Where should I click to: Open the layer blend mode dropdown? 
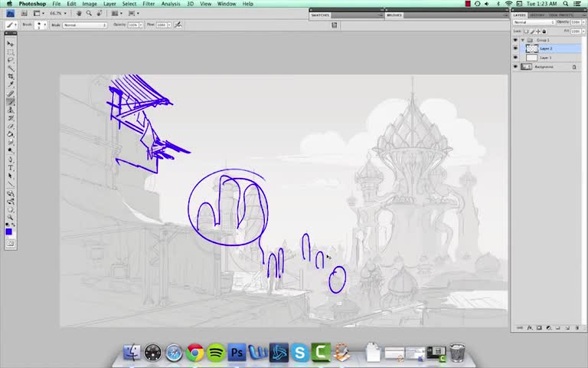[534, 22]
